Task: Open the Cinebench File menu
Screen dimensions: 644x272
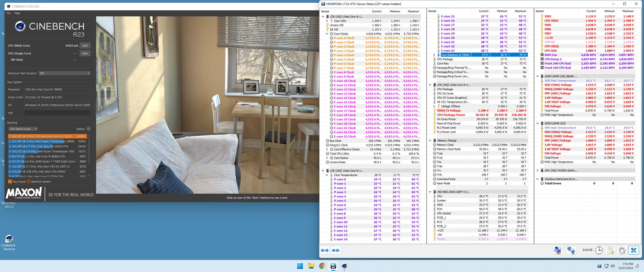Action: (x=9, y=13)
